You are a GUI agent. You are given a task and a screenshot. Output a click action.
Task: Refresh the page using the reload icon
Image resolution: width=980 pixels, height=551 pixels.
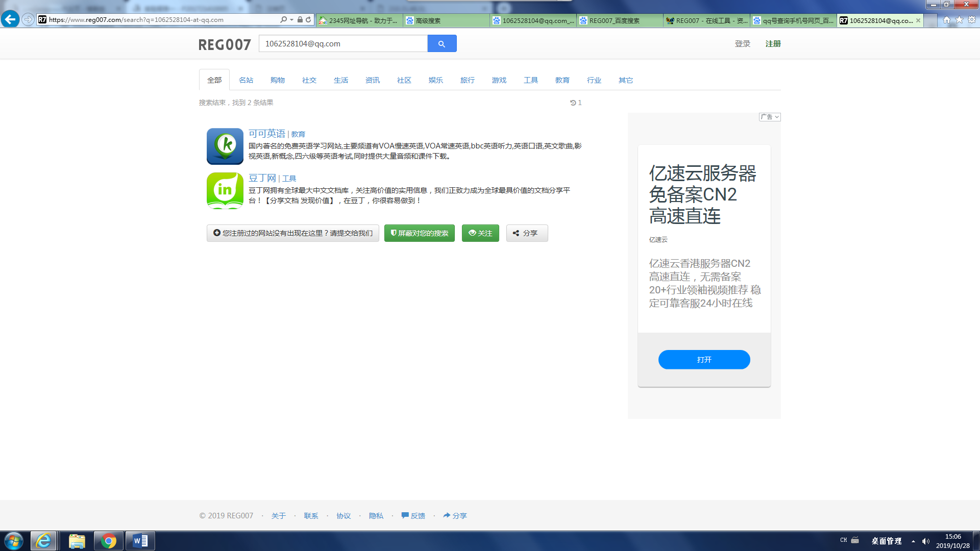(x=308, y=20)
